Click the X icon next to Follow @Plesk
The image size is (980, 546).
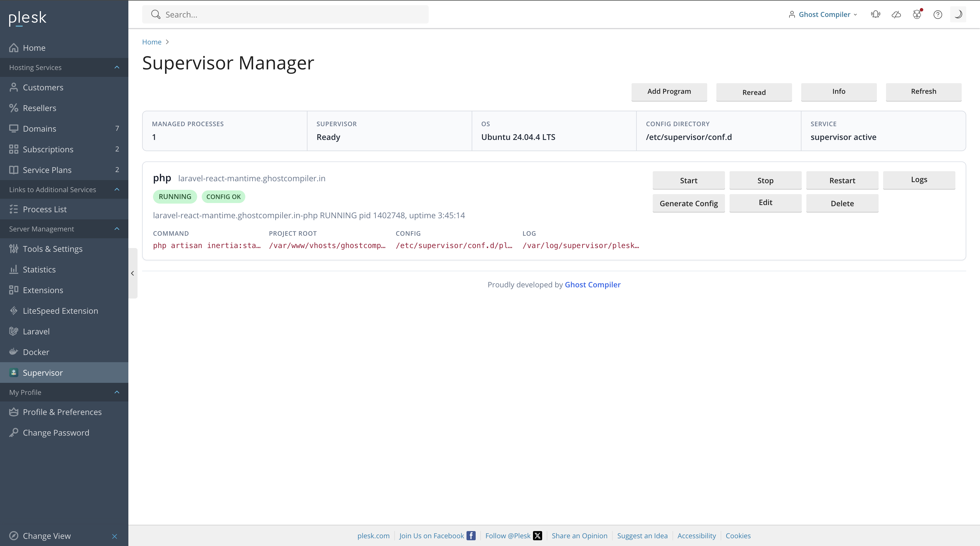click(538, 536)
